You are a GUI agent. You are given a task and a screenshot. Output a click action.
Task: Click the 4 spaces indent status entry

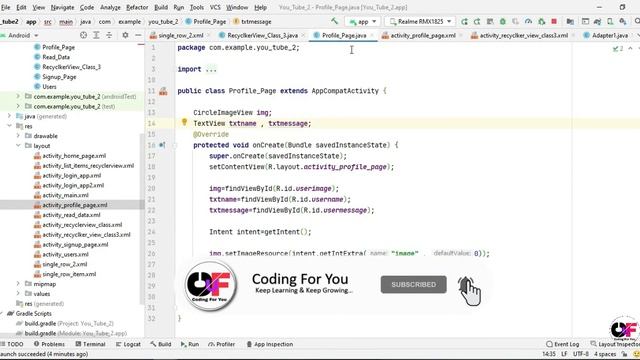pyautogui.click(x=605, y=354)
